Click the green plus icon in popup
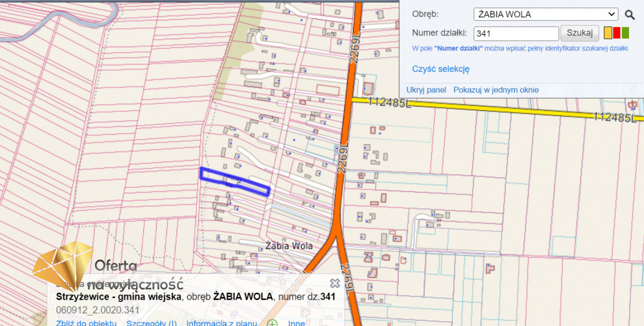The height and width of the screenshot is (326, 644). [273, 324]
